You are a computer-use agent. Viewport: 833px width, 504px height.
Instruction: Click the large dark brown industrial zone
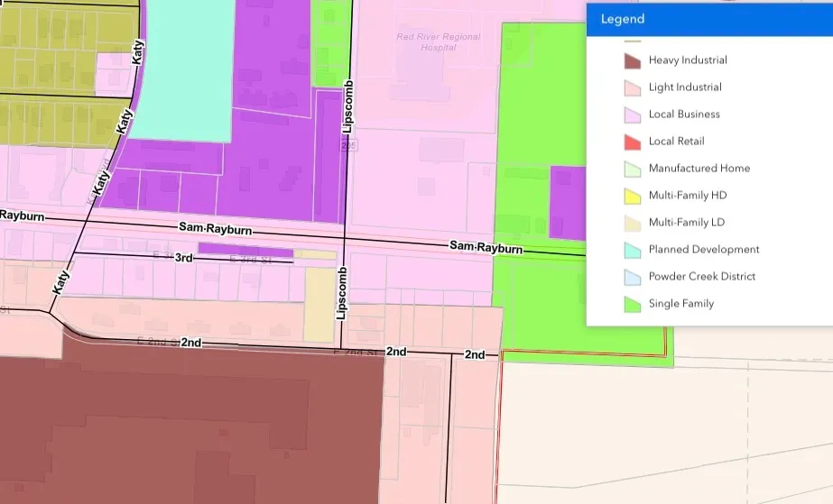tap(180, 424)
